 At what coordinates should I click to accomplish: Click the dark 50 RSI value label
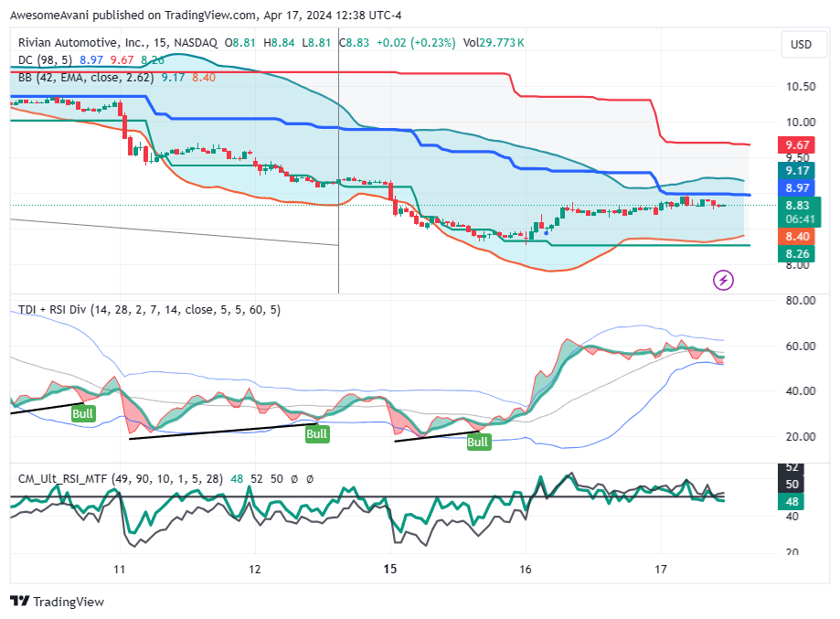pyautogui.click(x=792, y=485)
